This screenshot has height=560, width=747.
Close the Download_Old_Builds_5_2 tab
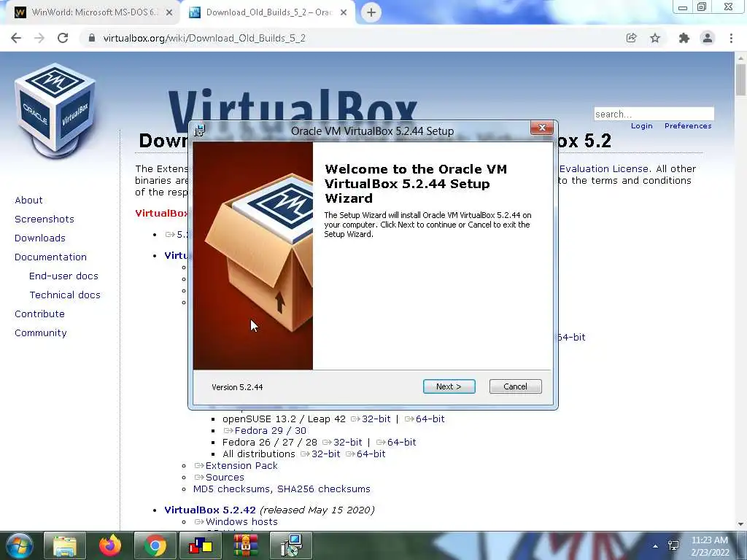pos(344,12)
